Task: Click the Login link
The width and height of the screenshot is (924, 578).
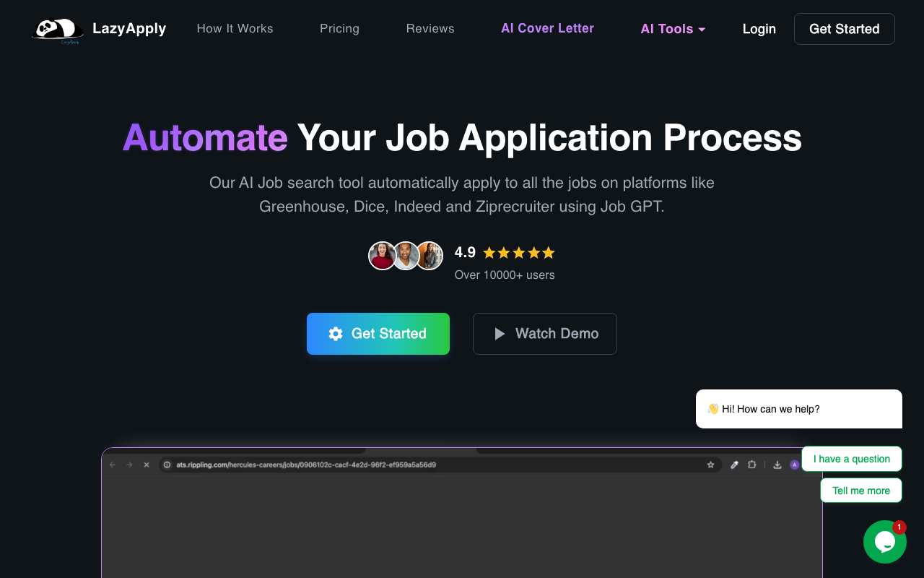Action: 759,29
